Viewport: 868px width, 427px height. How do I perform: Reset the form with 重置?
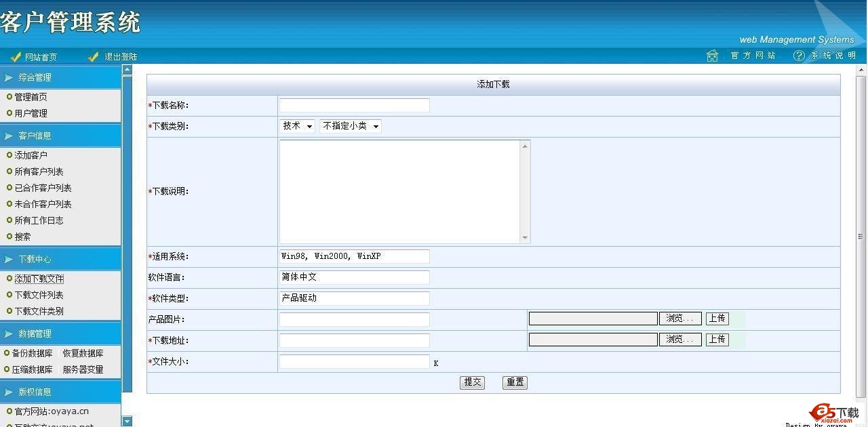(515, 382)
